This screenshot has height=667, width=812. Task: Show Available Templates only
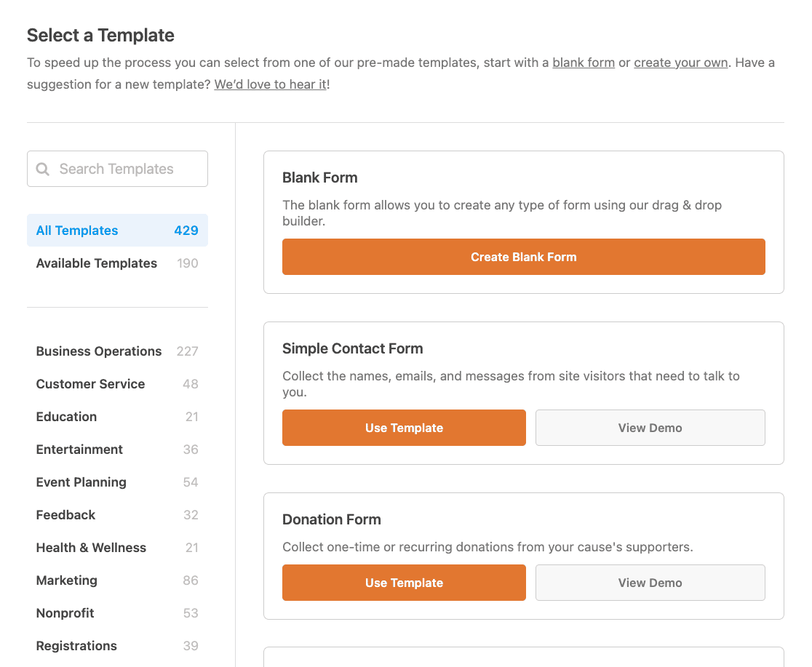117,263
